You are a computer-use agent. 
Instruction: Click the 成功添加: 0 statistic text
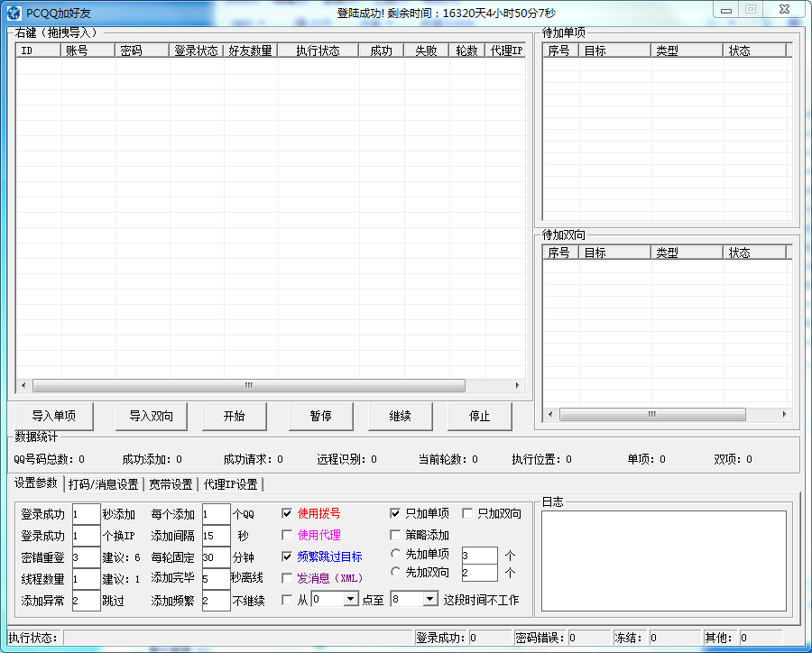(x=152, y=459)
